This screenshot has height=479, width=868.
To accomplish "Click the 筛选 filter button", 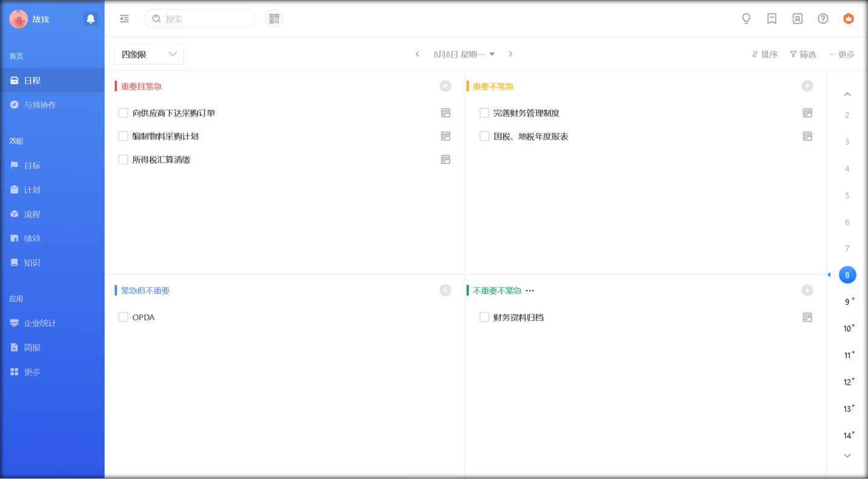I will (x=803, y=54).
